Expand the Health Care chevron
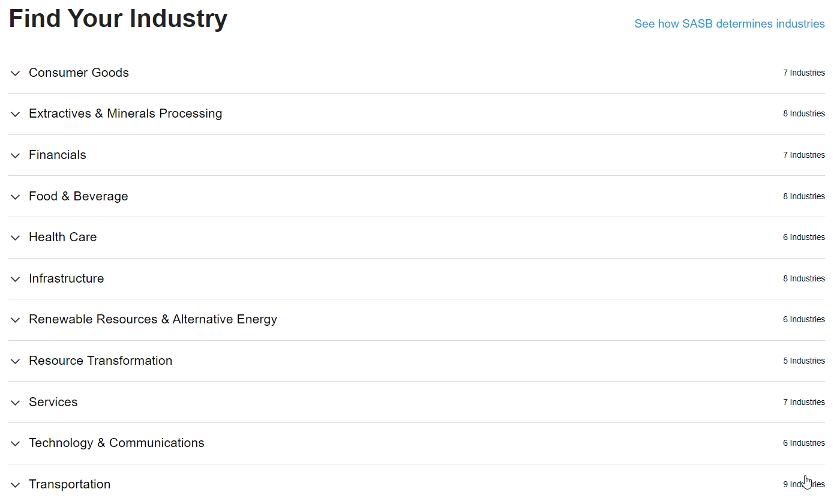 [16, 238]
